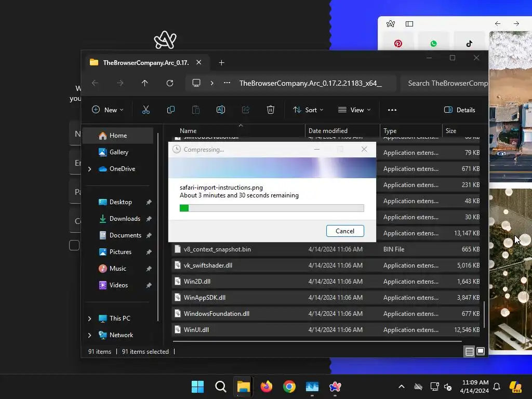Screen dimensions: 532x399
Task: Open taskbar Search
Action: point(220,387)
